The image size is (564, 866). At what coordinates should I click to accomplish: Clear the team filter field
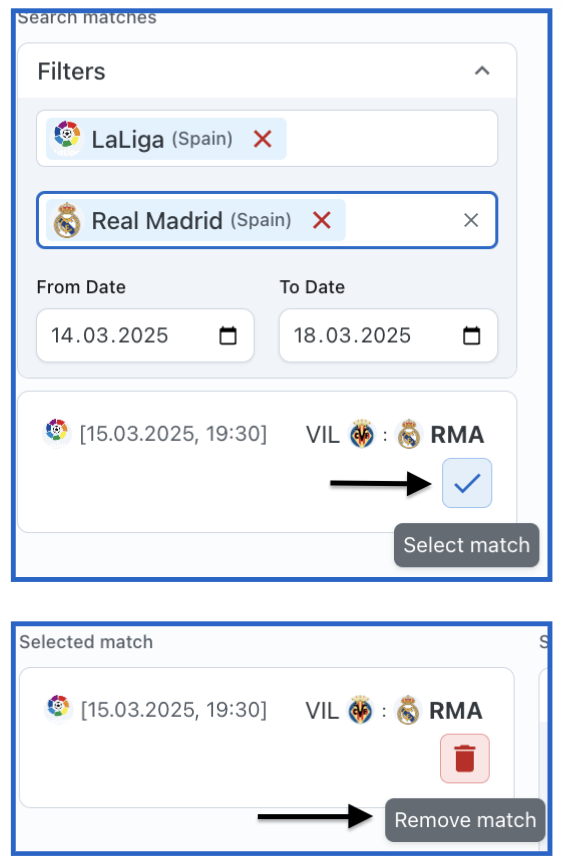[x=471, y=220]
